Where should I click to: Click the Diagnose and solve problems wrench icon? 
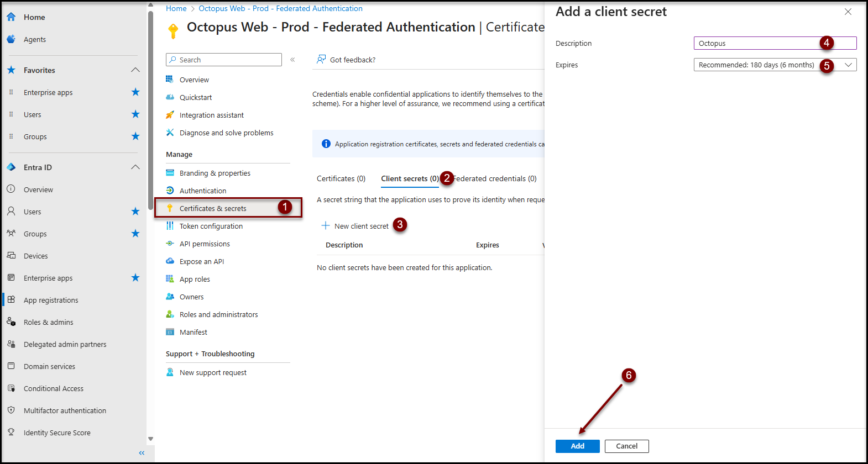pyautogui.click(x=170, y=133)
